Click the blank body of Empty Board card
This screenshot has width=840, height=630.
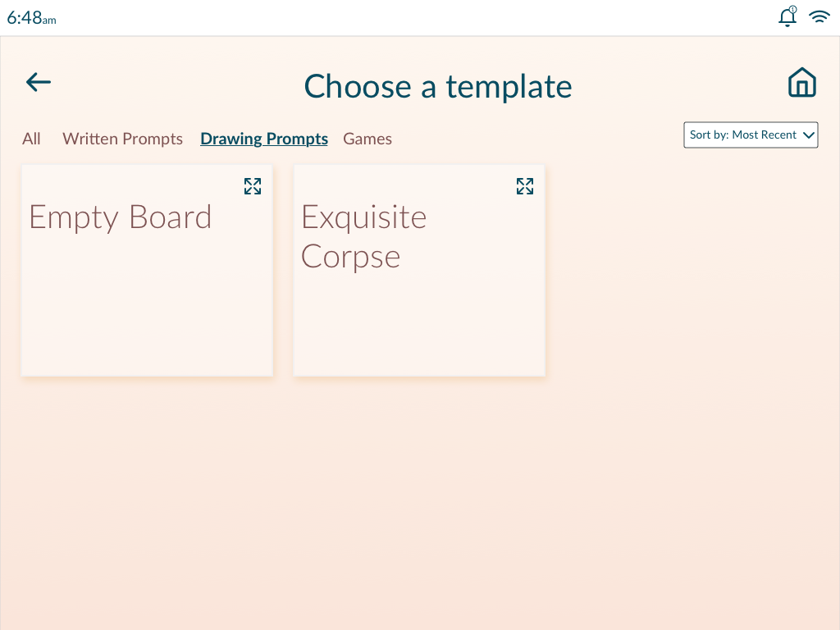coord(147,305)
